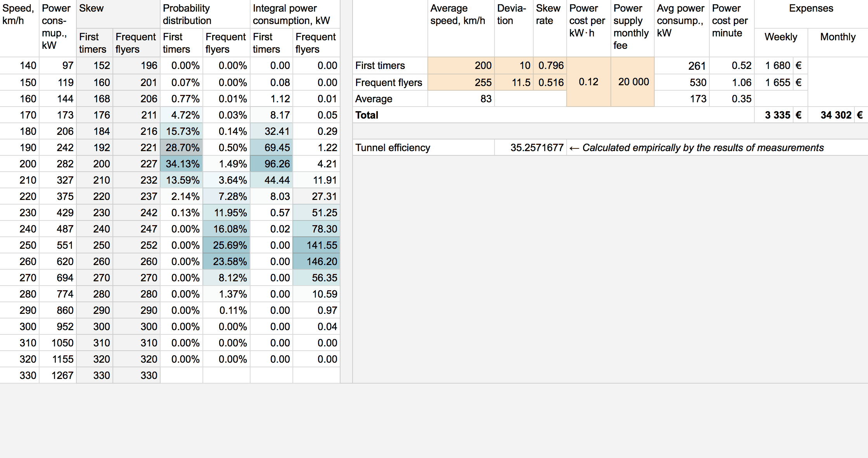Select the First timers average speed cell 200

click(461, 65)
